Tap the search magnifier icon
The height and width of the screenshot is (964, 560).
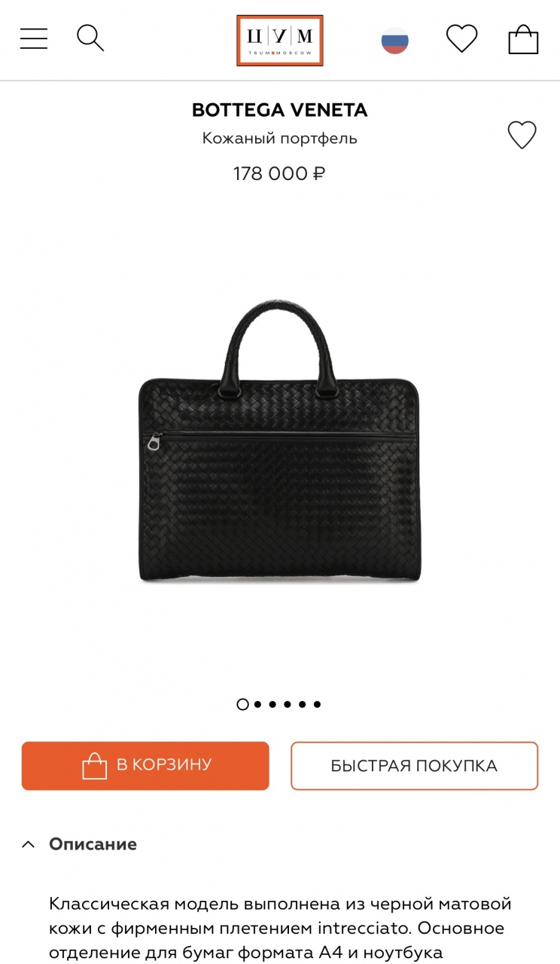click(x=90, y=38)
